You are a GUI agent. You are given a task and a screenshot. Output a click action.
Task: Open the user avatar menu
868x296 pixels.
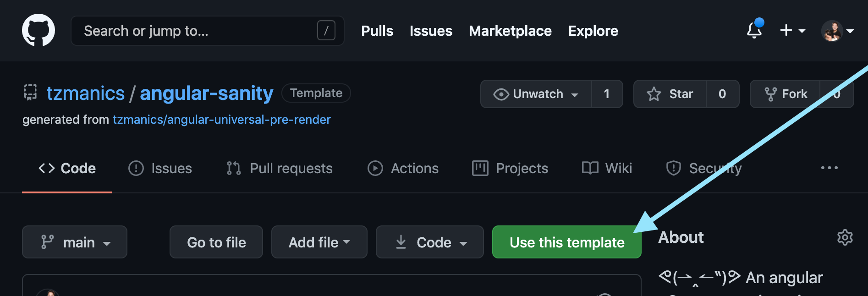(x=837, y=31)
